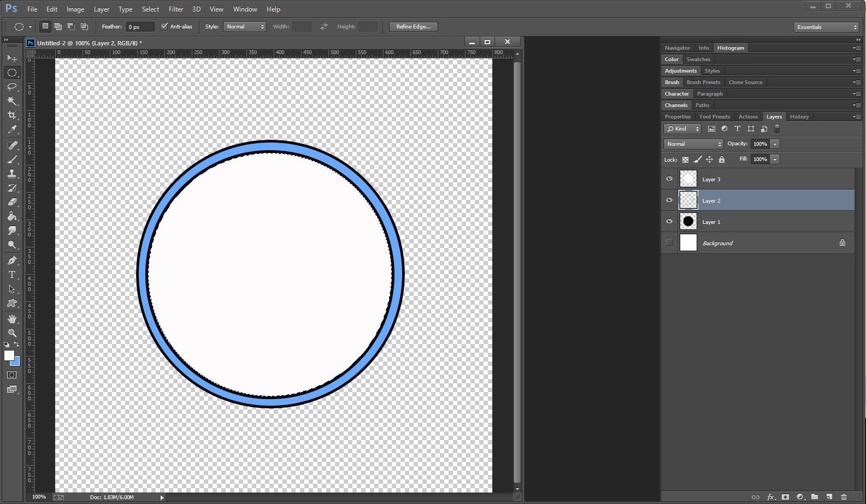Select the Lasso tool
This screenshot has height=504, width=866.
click(12, 87)
